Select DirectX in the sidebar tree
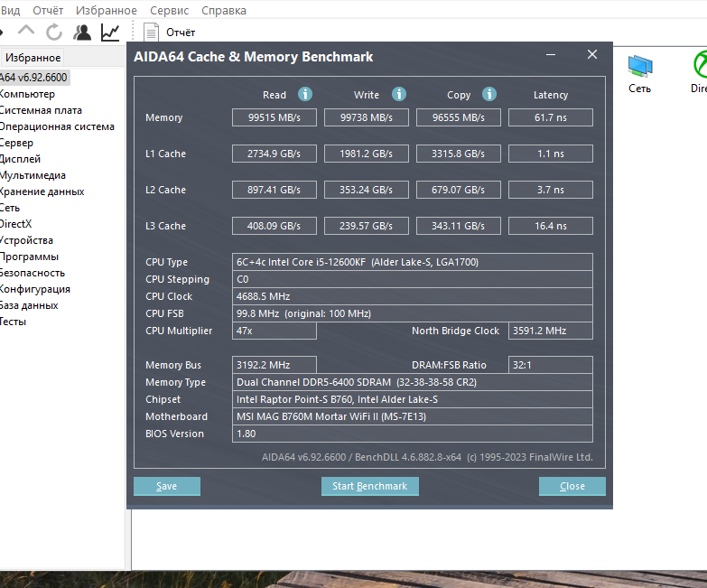 pyautogui.click(x=15, y=224)
